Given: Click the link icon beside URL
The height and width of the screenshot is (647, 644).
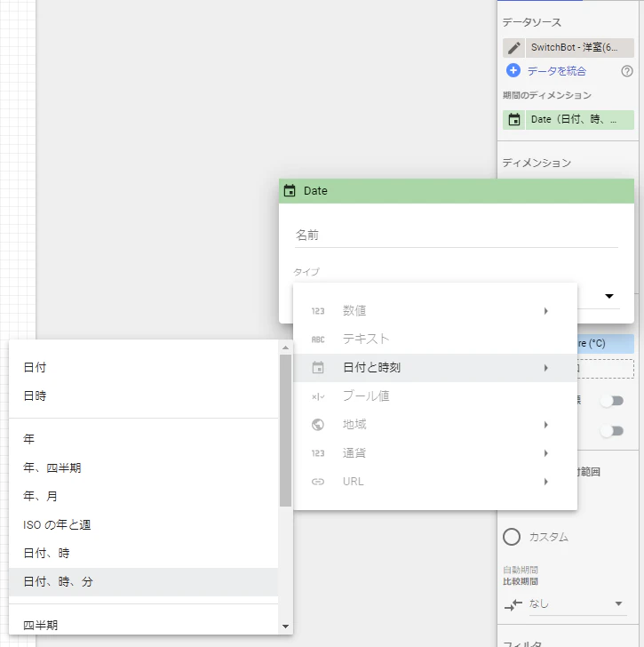Looking at the screenshot, I should pyautogui.click(x=318, y=482).
